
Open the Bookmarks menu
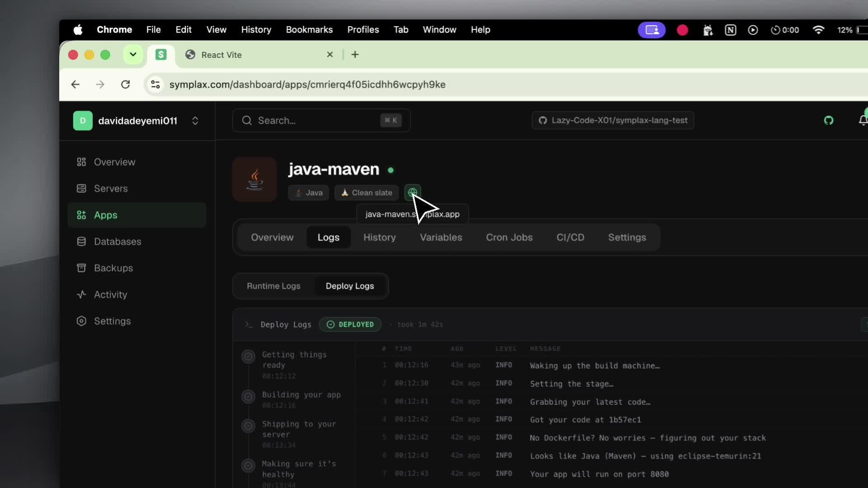[x=309, y=30]
